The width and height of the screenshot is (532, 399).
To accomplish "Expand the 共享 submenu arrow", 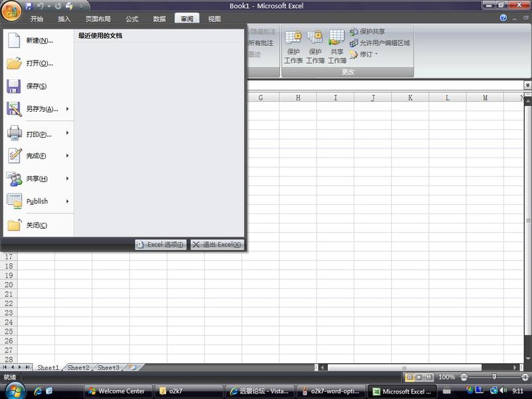I will [68, 178].
